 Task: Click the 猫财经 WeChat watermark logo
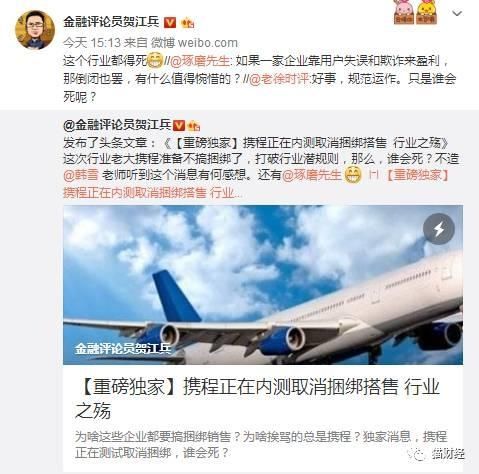[435, 453]
